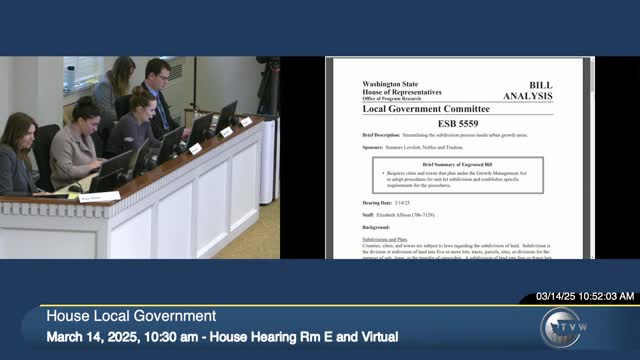Click Washington State House of Representatives header
The width and height of the screenshot is (640, 360).
[x=402, y=88]
